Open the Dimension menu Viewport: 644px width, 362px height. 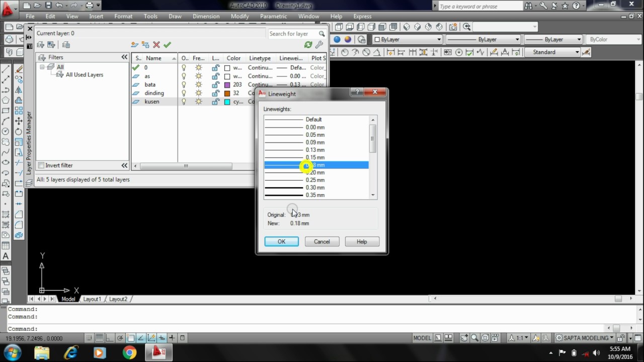[x=206, y=16]
